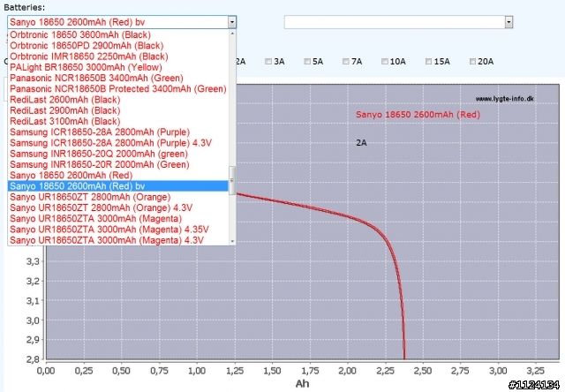565x392 pixels.
Task: Pick Sanyo 18650 2600mAh (Red) without bv
Action: click(x=117, y=176)
